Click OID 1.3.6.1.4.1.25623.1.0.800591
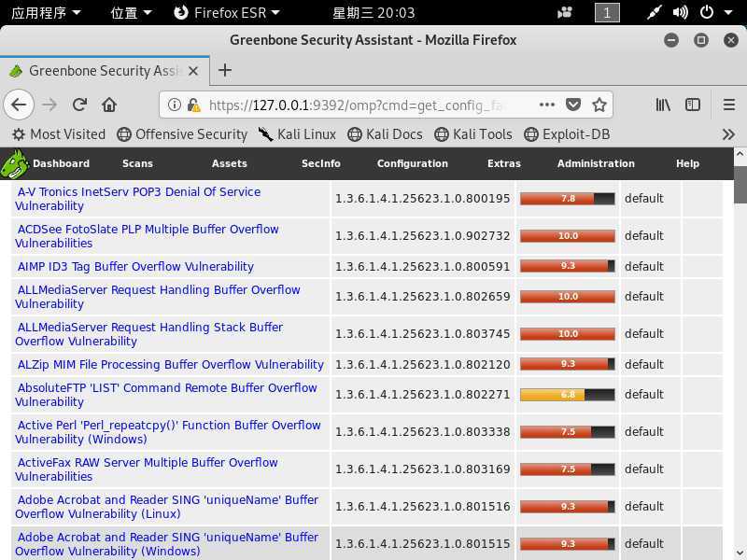This screenshot has height=560, width=747. [x=423, y=267]
